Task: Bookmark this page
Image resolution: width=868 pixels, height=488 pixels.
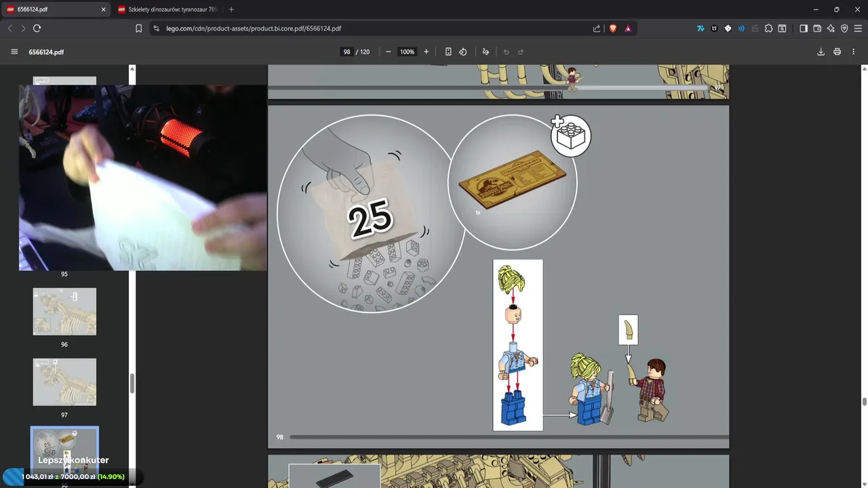Action: tap(138, 28)
